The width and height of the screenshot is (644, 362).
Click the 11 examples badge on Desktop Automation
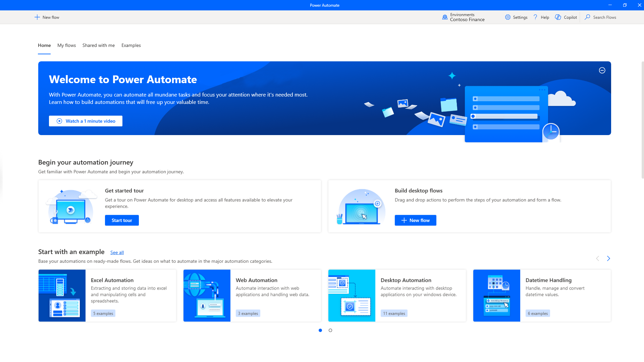[394, 313]
